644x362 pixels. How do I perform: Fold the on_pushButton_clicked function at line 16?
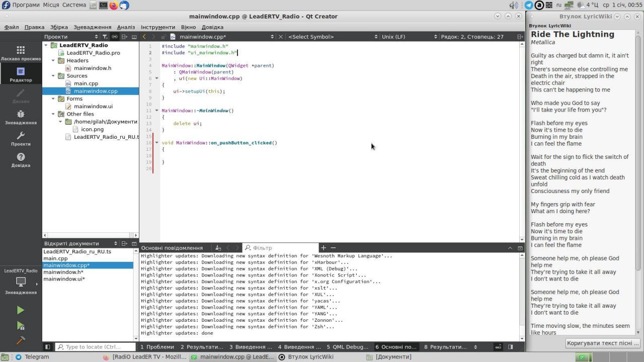pos(157,143)
